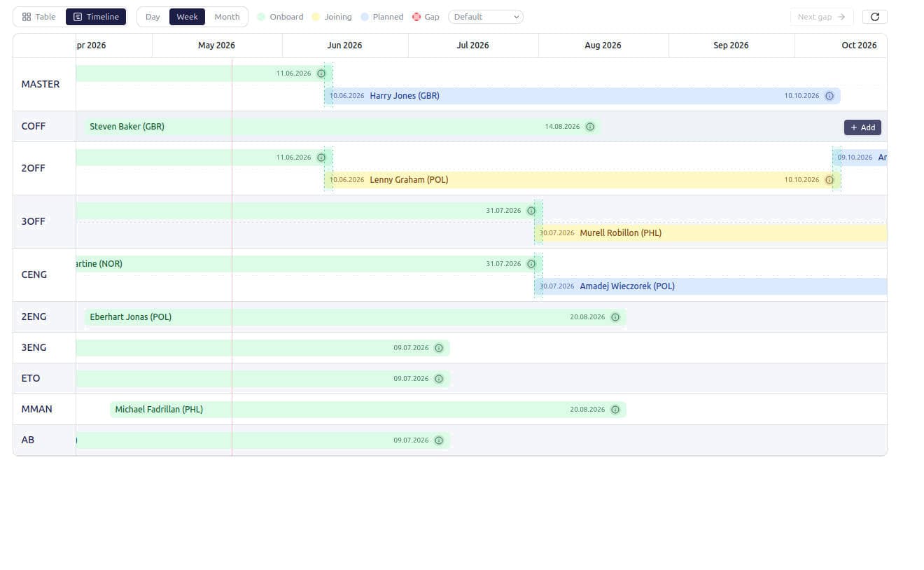Select Michael Fadrillan (PHL) bar

point(367,410)
